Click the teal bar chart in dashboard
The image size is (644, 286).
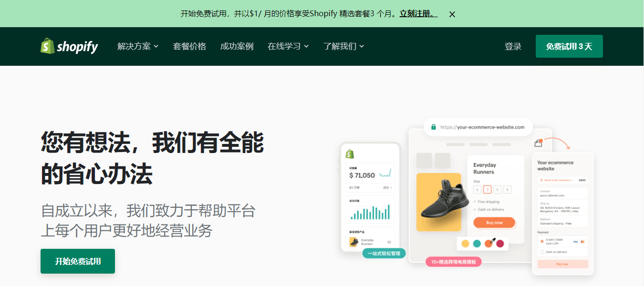(x=370, y=212)
